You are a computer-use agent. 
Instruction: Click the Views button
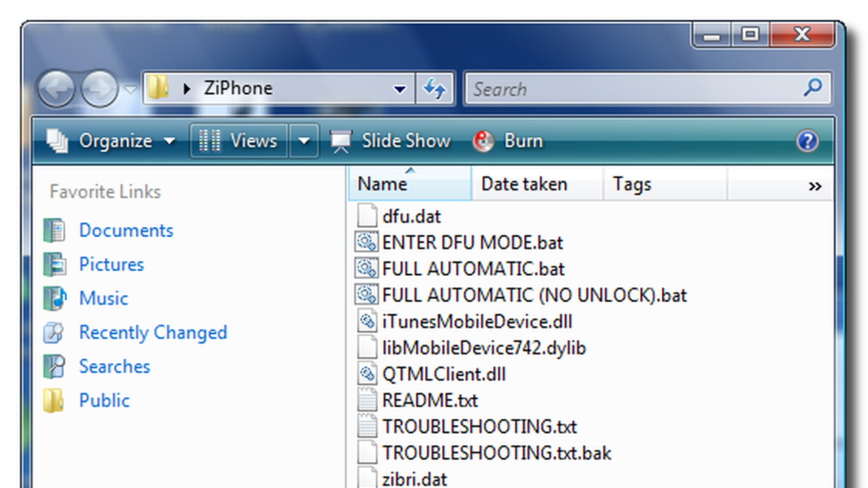tap(239, 141)
